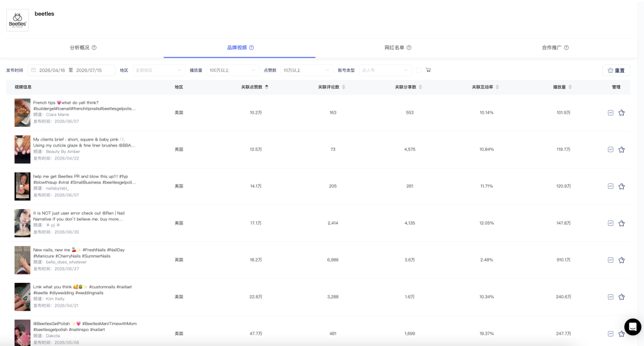Open the French tips video title link
Screen dimensions: 644x346
click(84, 106)
